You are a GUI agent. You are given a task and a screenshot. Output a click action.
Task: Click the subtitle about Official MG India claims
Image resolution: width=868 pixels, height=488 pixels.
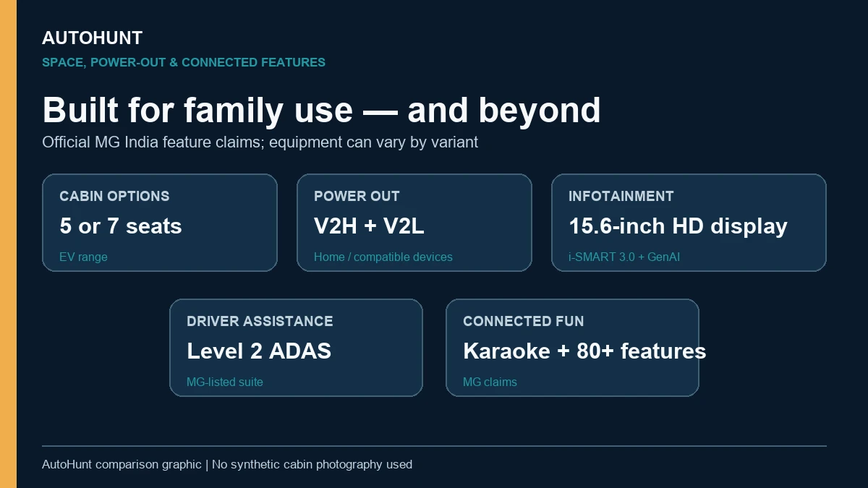(260, 142)
